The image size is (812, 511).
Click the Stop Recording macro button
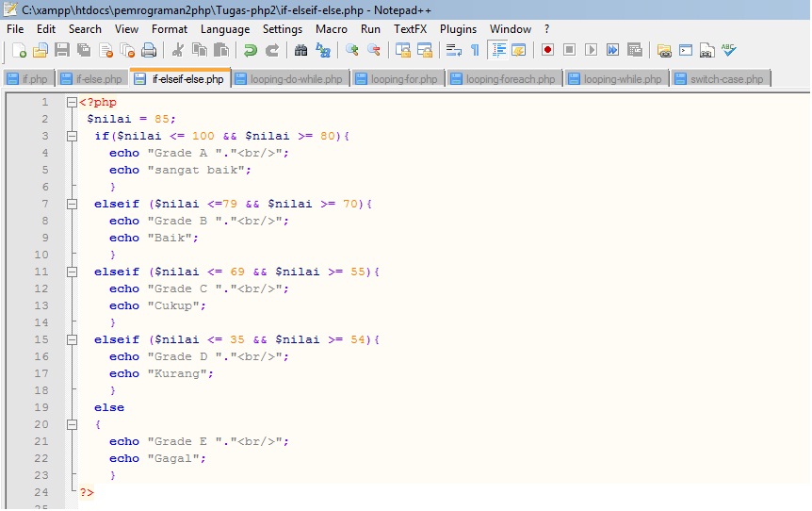pyautogui.click(x=569, y=50)
